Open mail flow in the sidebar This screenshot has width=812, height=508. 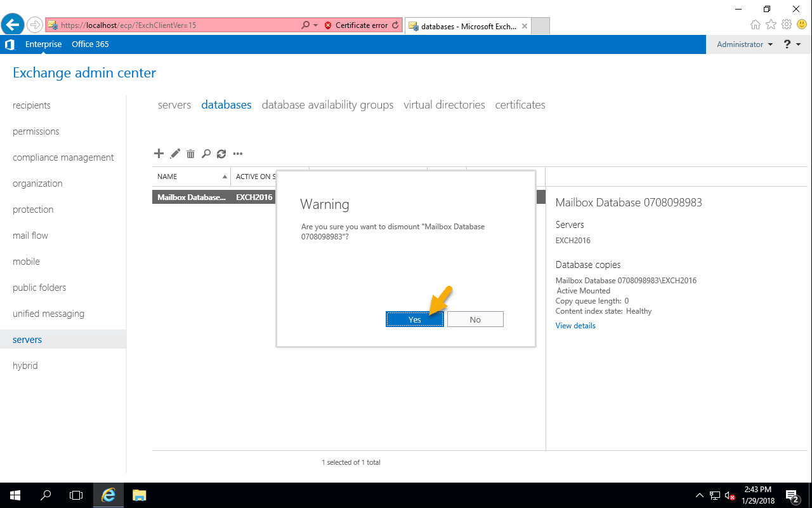click(x=30, y=236)
